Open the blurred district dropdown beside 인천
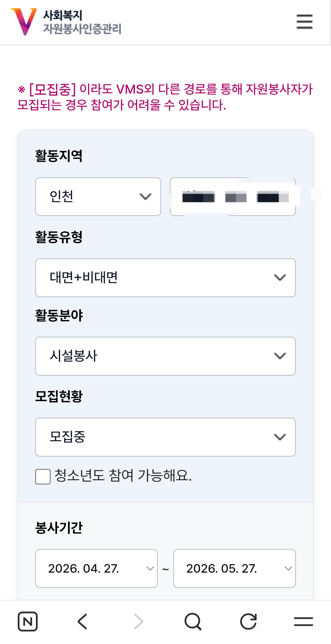Screen dimensions: 331x644 (x=233, y=197)
